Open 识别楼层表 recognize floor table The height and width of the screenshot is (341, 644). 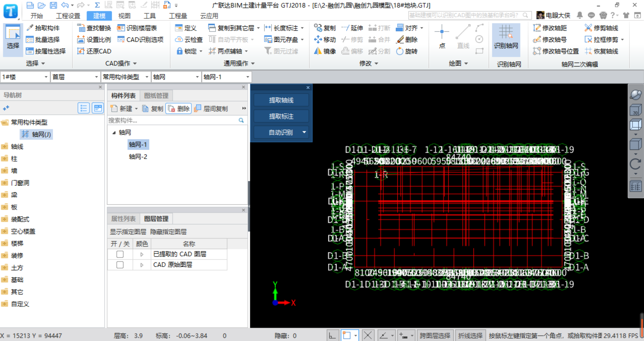[x=137, y=28]
